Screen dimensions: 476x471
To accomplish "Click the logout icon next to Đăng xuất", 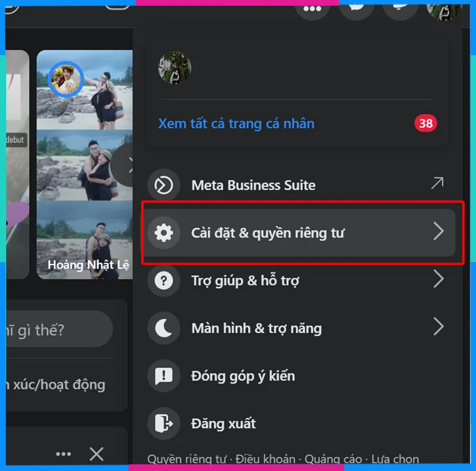I will [x=164, y=423].
